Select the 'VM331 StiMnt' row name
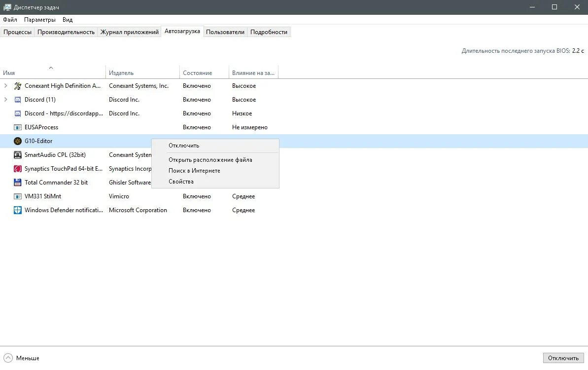 click(43, 196)
